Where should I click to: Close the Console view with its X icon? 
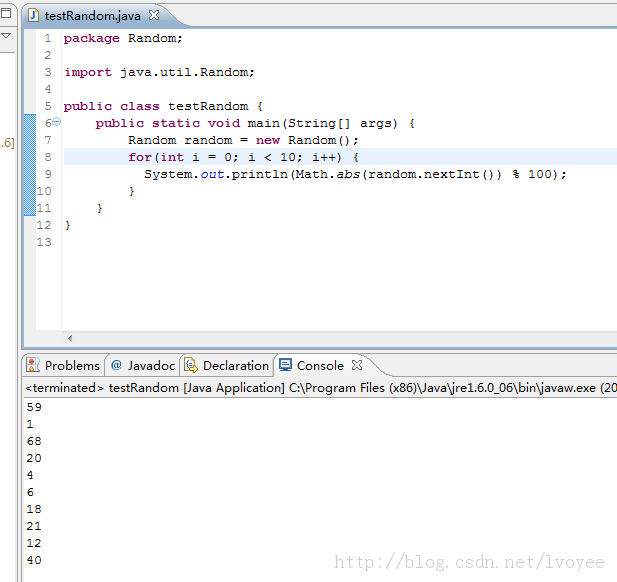coord(357,365)
